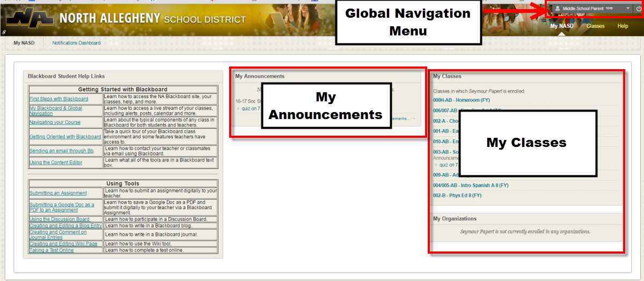The image size is (644, 281).
Task: Click the 'My Classes' module heading
Action: coord(447,76)
